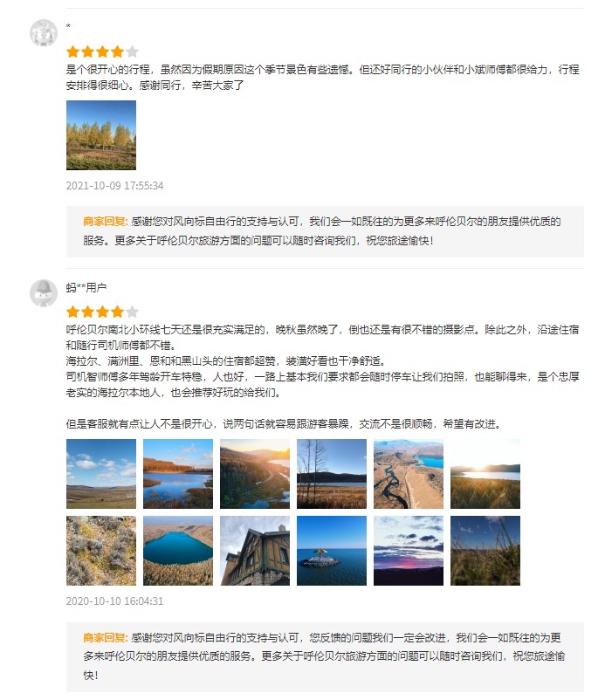Click the second review's 商家回复 label
The height and width of the screenshot is (700, 605).
click(106, 638)
